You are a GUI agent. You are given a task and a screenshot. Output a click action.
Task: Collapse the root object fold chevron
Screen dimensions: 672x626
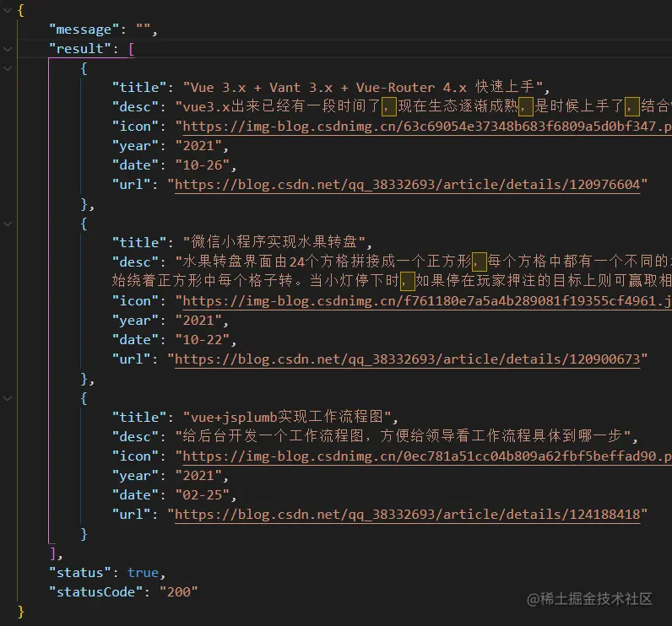click(8, 10)
